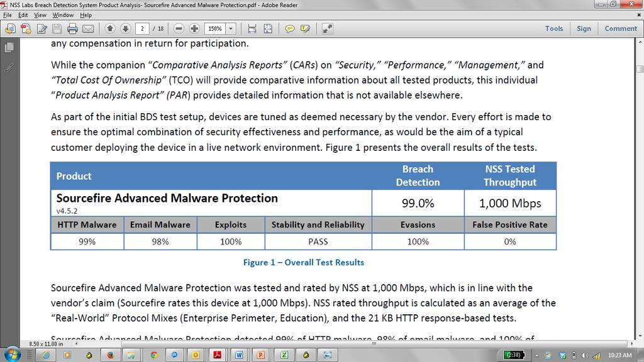
Task: Click the 'Email Malware' column header
Action: pyautogui.click(x=160, y=225)
